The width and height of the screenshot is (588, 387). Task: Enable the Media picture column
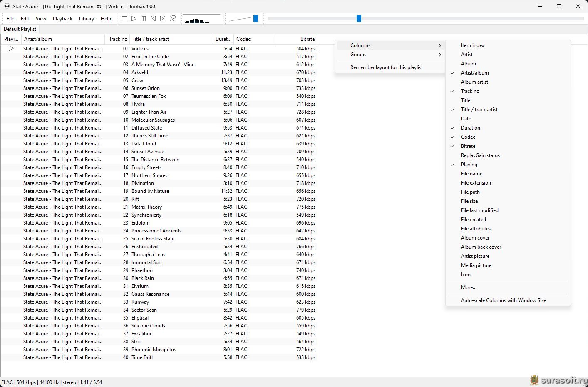[508, 265]
